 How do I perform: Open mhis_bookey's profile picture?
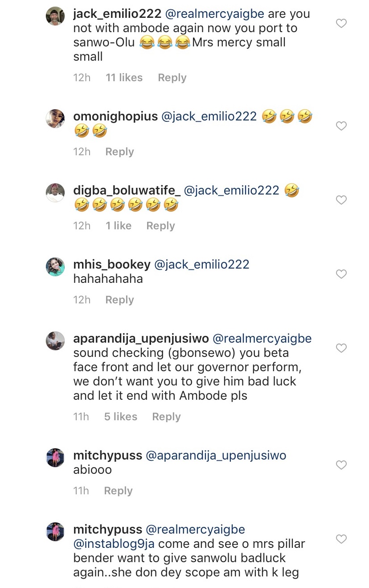pos(56,267)
